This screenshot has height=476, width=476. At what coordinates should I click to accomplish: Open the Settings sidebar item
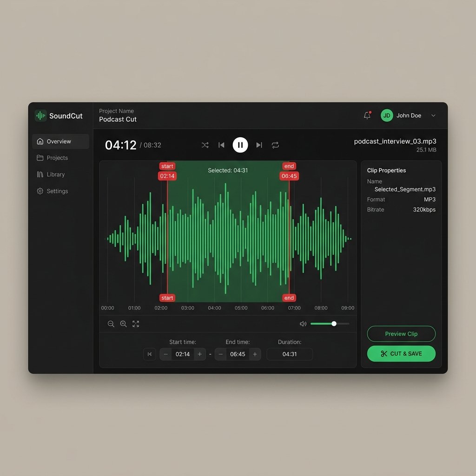click(x=60, y=191)
